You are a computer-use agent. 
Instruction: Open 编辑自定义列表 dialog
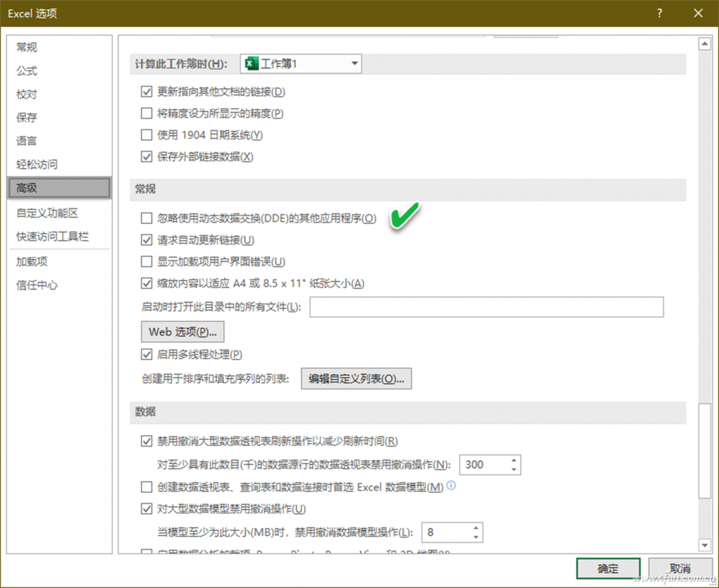tap(356, 378)
